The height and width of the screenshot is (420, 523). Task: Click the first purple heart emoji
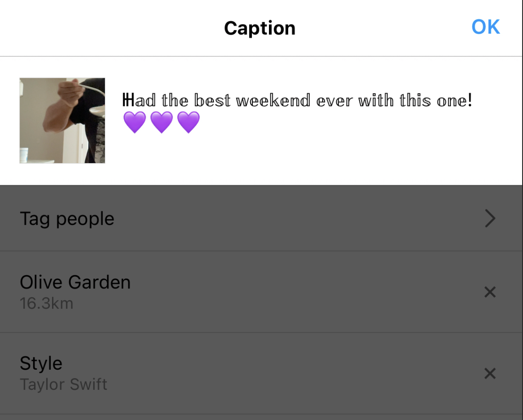[135, 122]
